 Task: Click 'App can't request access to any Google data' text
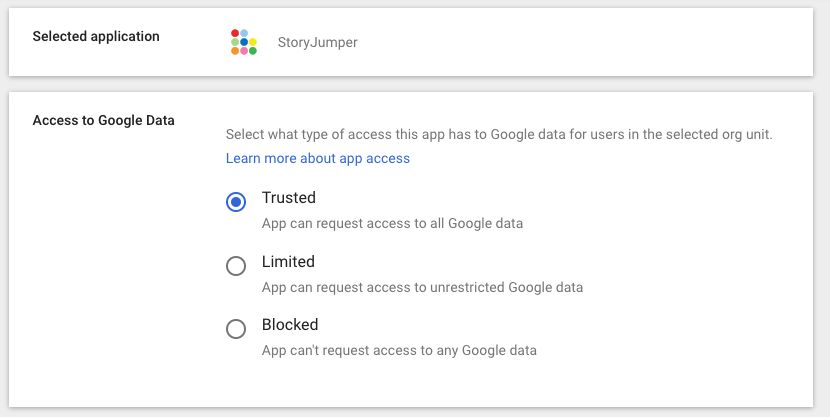pyautogui.click(x=399, y=350)
